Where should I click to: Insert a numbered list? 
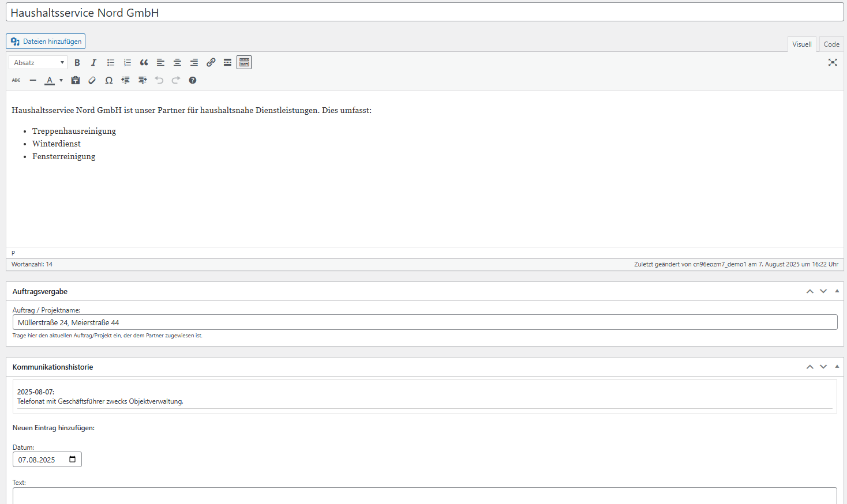coord(128,62)
